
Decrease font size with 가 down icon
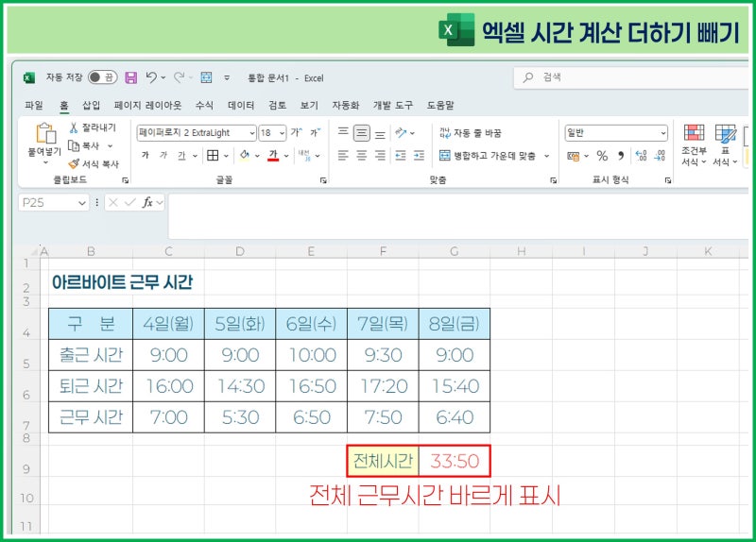click(x=316, y=132)
